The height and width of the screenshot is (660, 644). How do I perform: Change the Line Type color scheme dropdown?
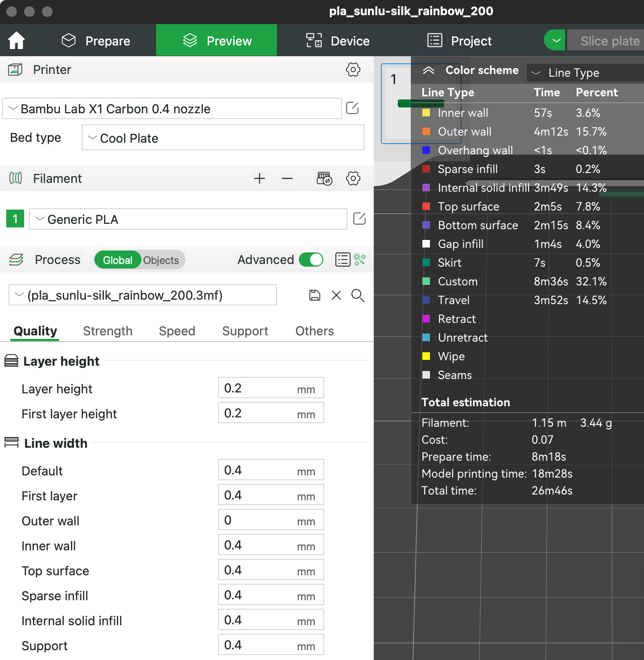(x=584, y=73)
